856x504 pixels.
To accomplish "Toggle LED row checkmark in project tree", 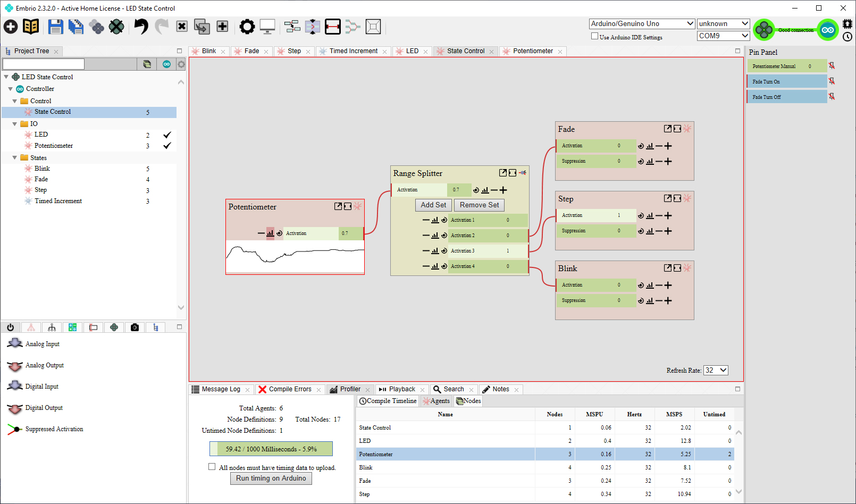I will pyautogui.click(x=167, y=135).
